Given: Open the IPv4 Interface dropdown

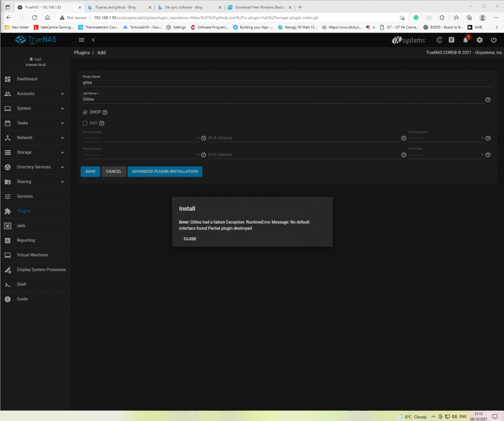Looking at the screenshot, I should [141, 138].
